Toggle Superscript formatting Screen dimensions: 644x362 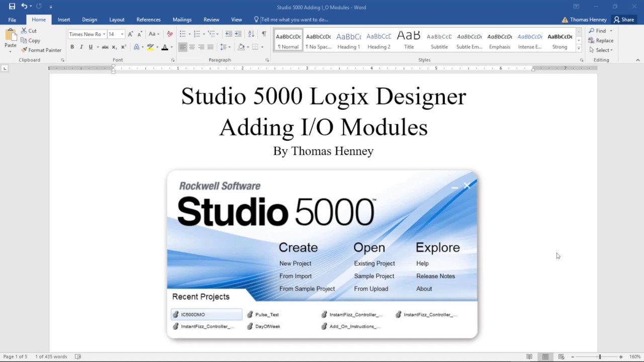click(x=123, y=47)
